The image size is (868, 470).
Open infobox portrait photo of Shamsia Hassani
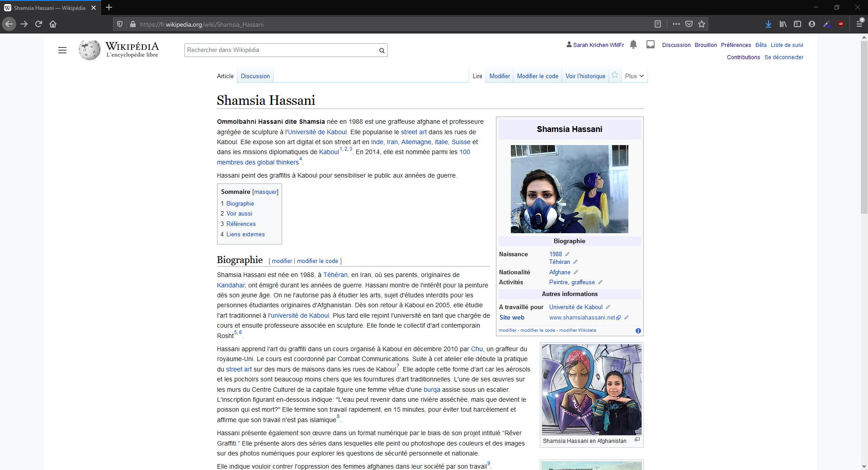[x=569, y=189]
